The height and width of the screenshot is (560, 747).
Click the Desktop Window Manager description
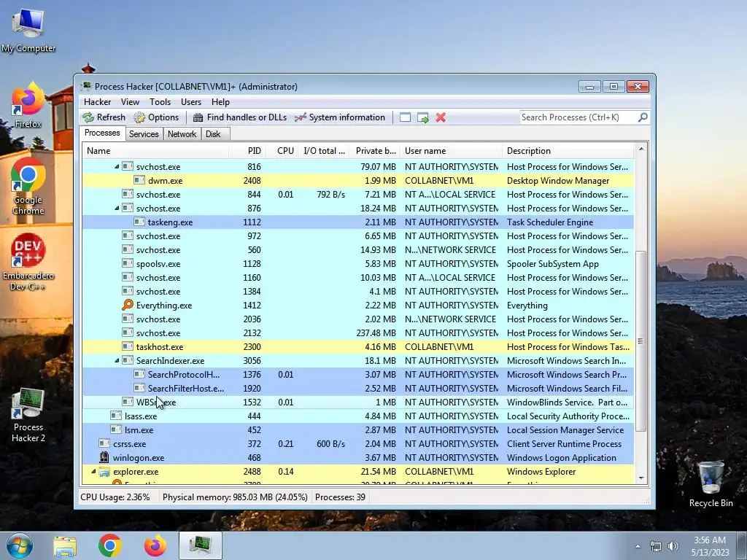(558, 181)
